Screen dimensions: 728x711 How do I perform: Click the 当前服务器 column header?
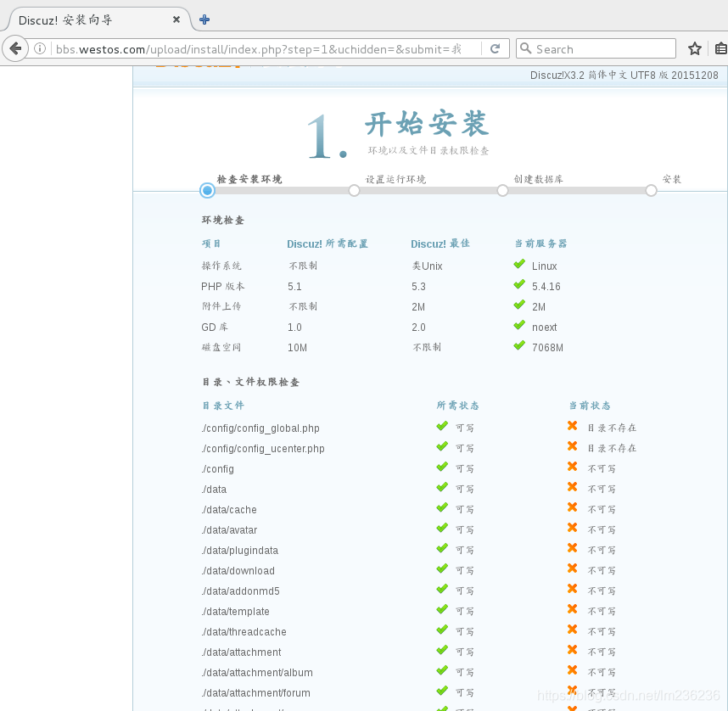pos(540,244)
